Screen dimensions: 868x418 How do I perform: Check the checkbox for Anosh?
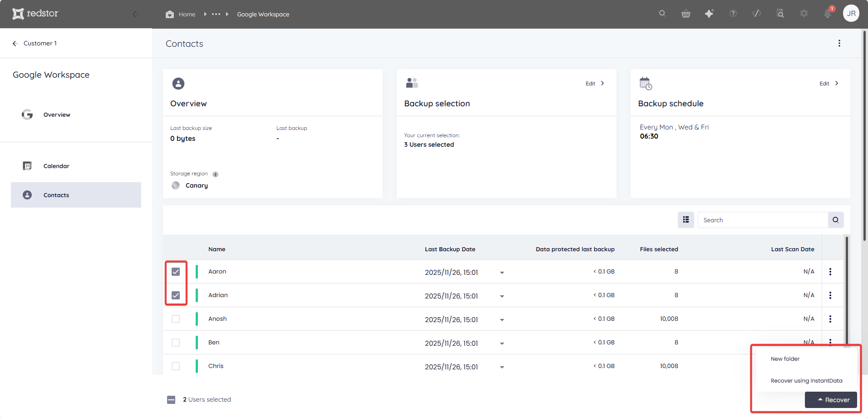pyautogui.click(x=176, y=319)
